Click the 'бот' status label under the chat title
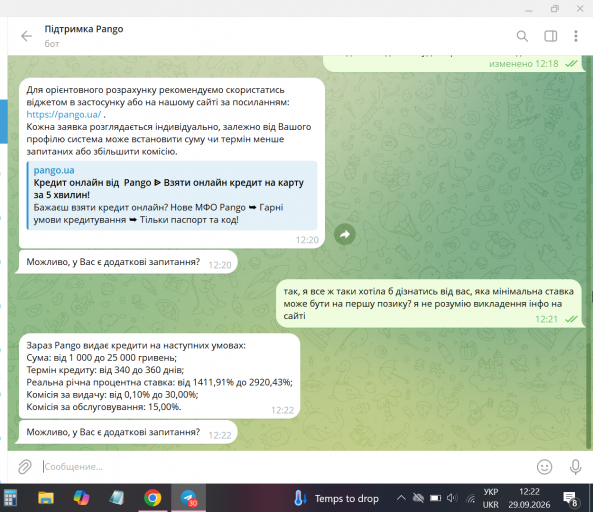 tap(52, 44)
